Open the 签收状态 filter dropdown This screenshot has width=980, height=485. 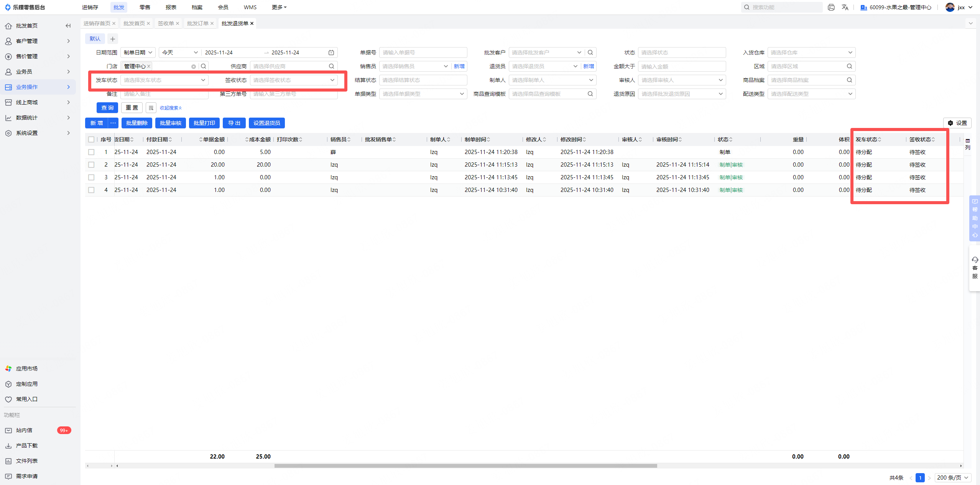[x=293, y=80]
